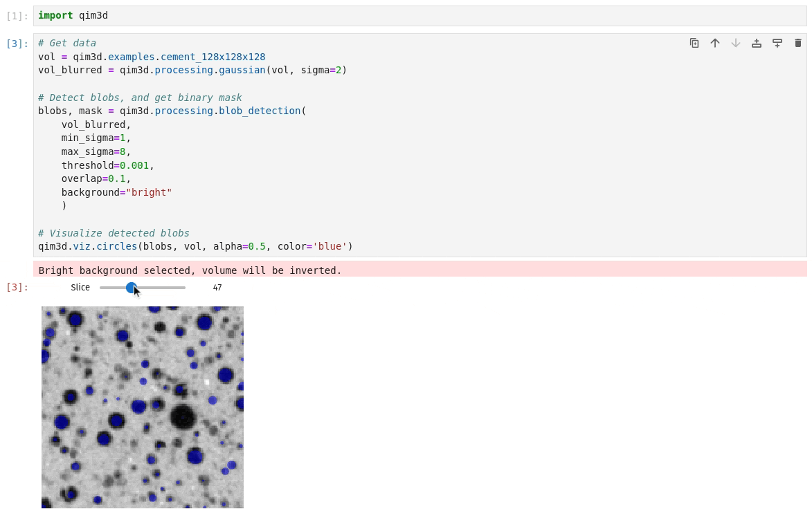Insert a new cell below

[x=777, y=43]
